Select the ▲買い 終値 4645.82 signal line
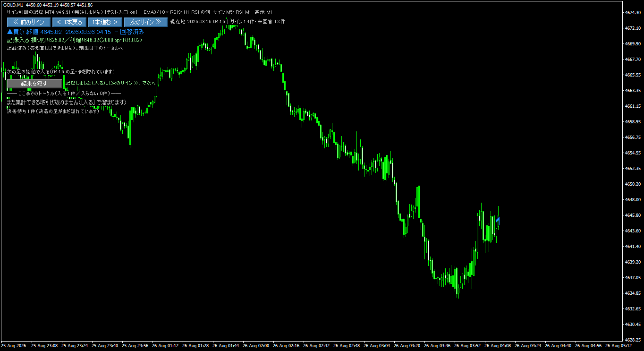Viewport: 644px width, 351px height. [76, 32]
